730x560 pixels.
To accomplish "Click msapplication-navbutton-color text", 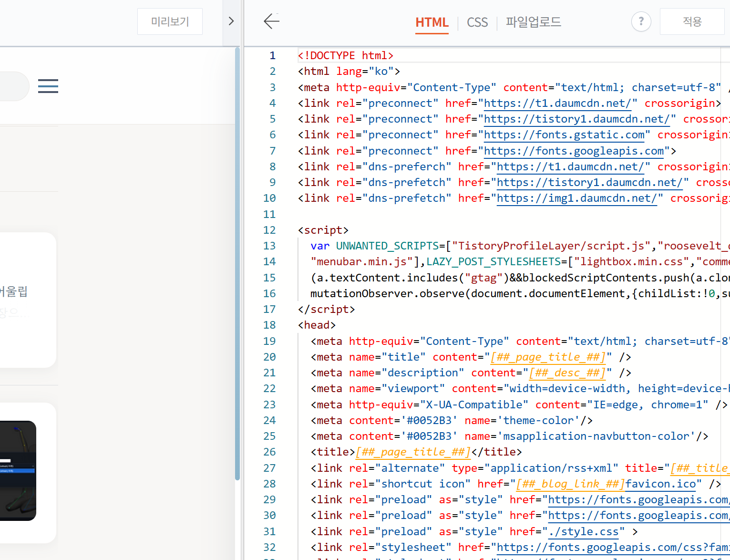I will (596, 436).
